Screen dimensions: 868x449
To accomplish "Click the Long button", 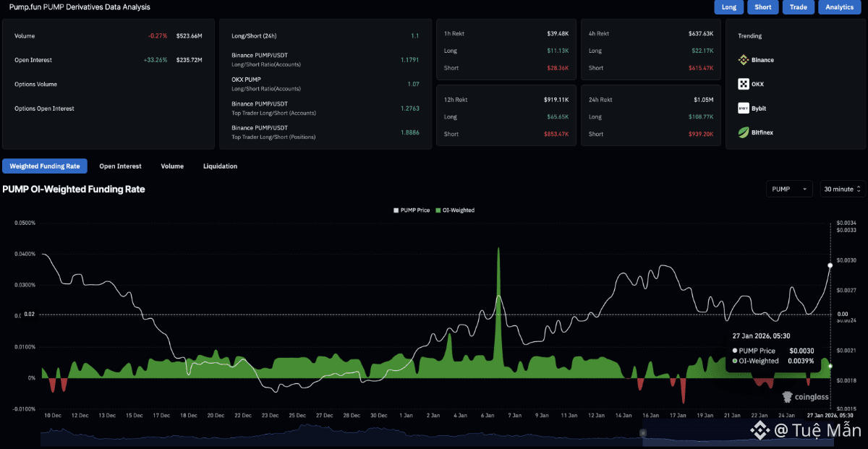I will click(729, 7).
